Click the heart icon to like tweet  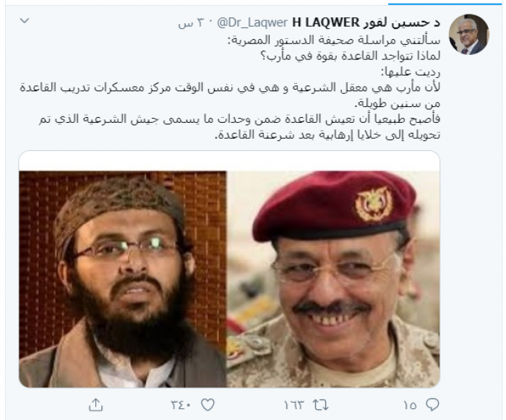[x=207, y=405]
